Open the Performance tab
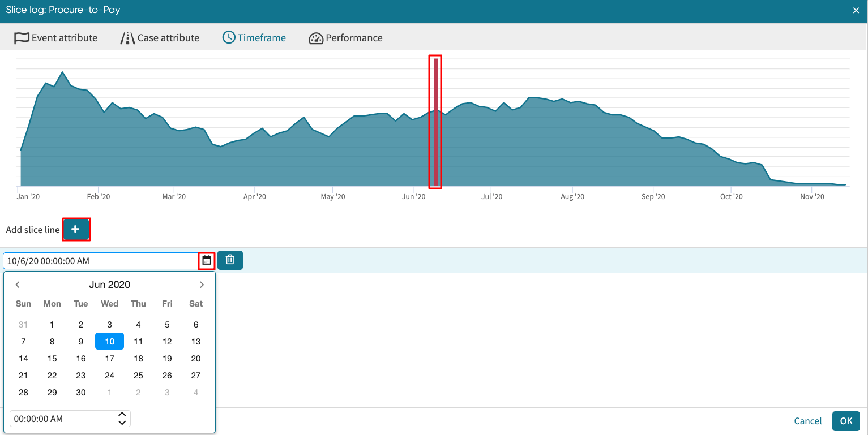Screen dimensions: 868x435 345,38
